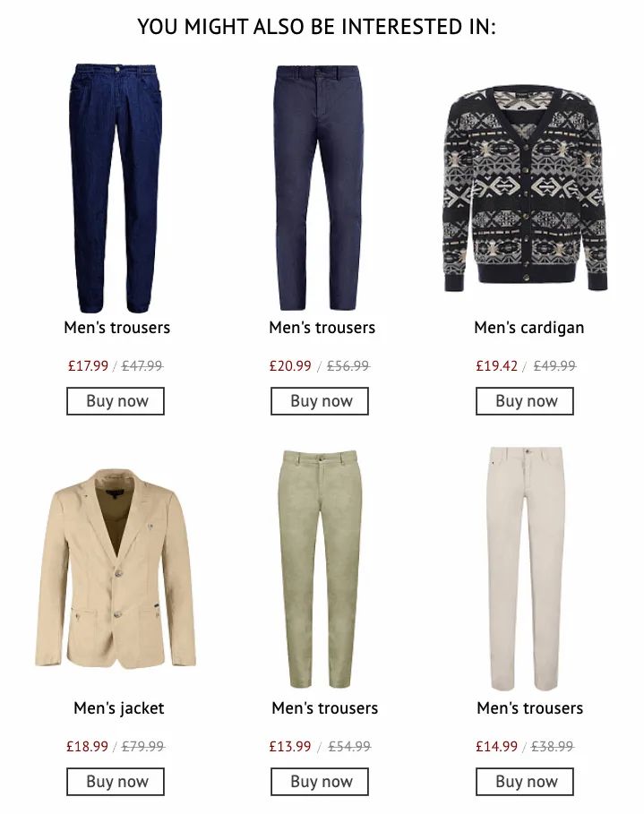Click the £19.42 cardigan sale price
644x814 pixels.
(x=496, y=366)
